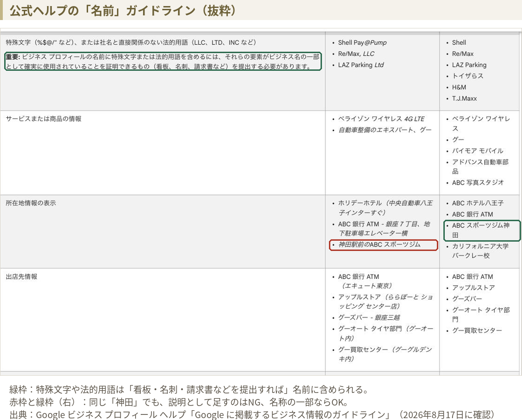522x420 pixels.
Task: Click ベライゾン ワイヤレス in the right column
Action: (x=481, y=123)
